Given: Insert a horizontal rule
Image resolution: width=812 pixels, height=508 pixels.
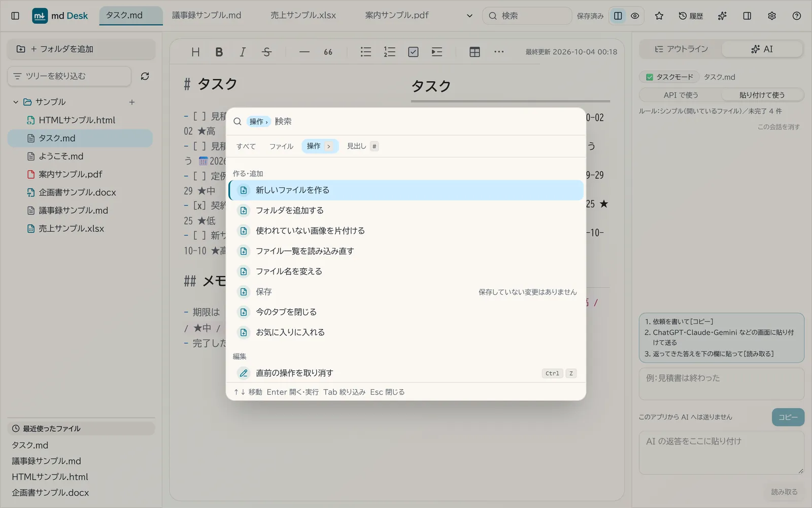Looking at the screenshot, I should click(304, 52).
